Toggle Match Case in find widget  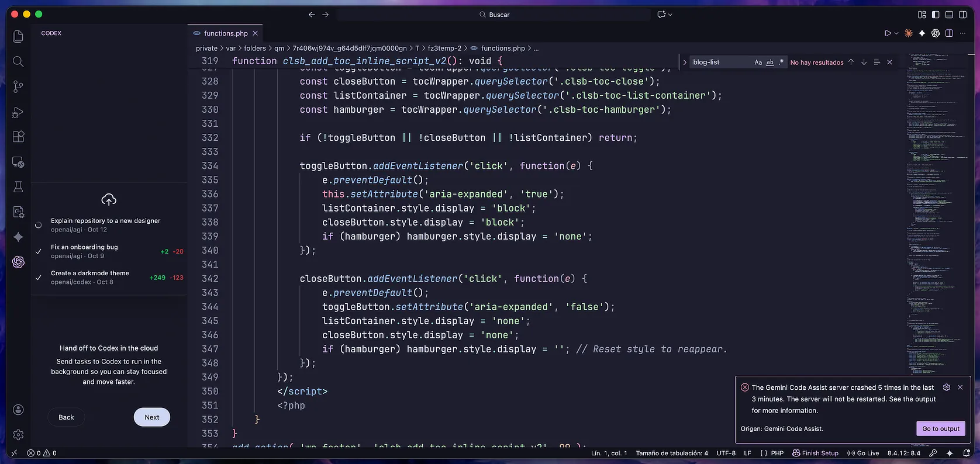coord(758,63)
